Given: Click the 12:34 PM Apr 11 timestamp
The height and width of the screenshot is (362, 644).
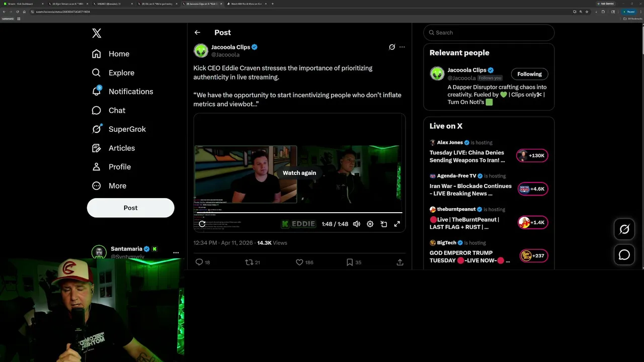Looking at the screenshot, I should pyautogui.click(x=223, y=243).
